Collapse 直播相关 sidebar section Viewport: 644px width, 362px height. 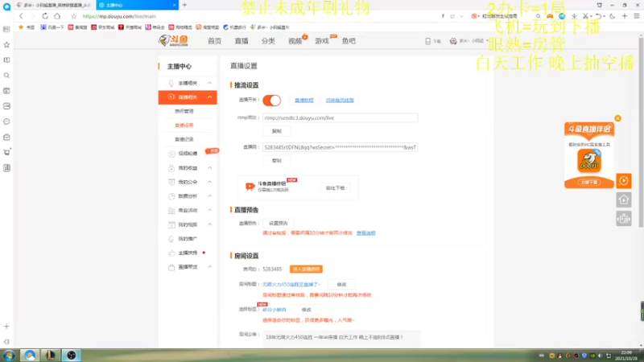(x=210, y=97)
